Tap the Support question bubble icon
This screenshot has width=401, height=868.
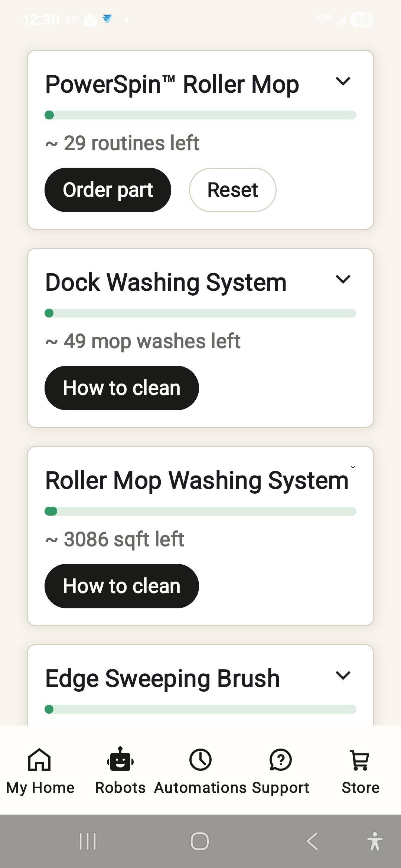click(281, 760)
